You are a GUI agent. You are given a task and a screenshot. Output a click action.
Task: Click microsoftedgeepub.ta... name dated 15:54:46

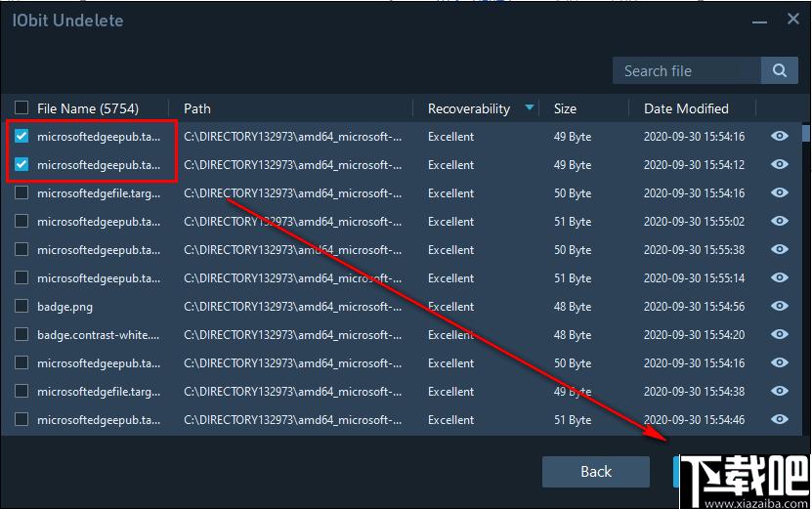click(x=99, y=420)
